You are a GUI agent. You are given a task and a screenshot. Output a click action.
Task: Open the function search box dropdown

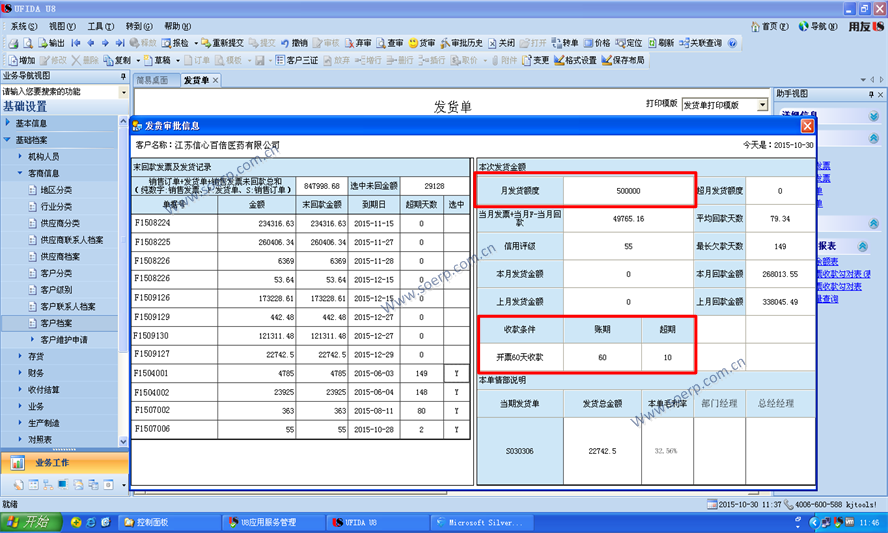click(123, 92)
